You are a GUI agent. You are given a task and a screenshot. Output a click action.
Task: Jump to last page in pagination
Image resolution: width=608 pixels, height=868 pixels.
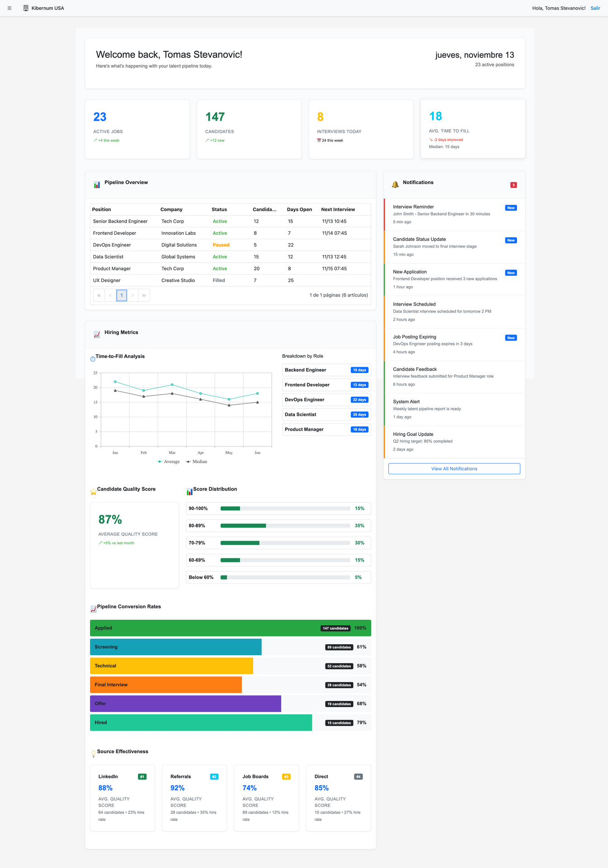tap(144, 295)
